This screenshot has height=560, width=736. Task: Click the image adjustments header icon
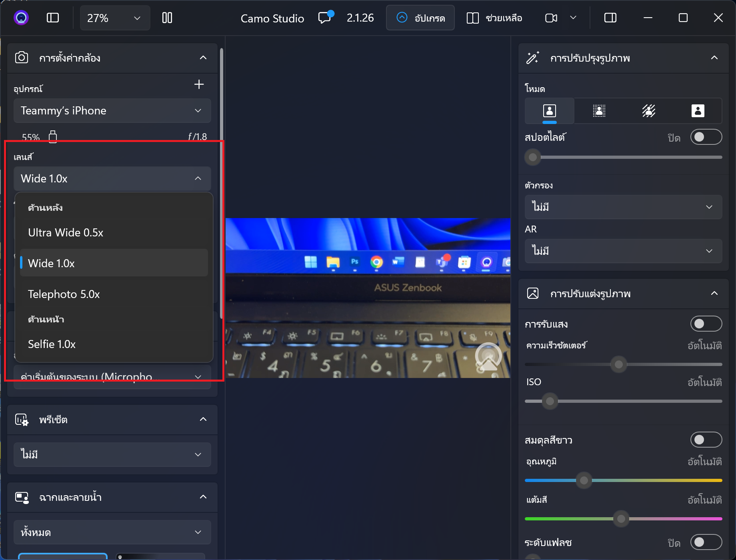point(533,293)
